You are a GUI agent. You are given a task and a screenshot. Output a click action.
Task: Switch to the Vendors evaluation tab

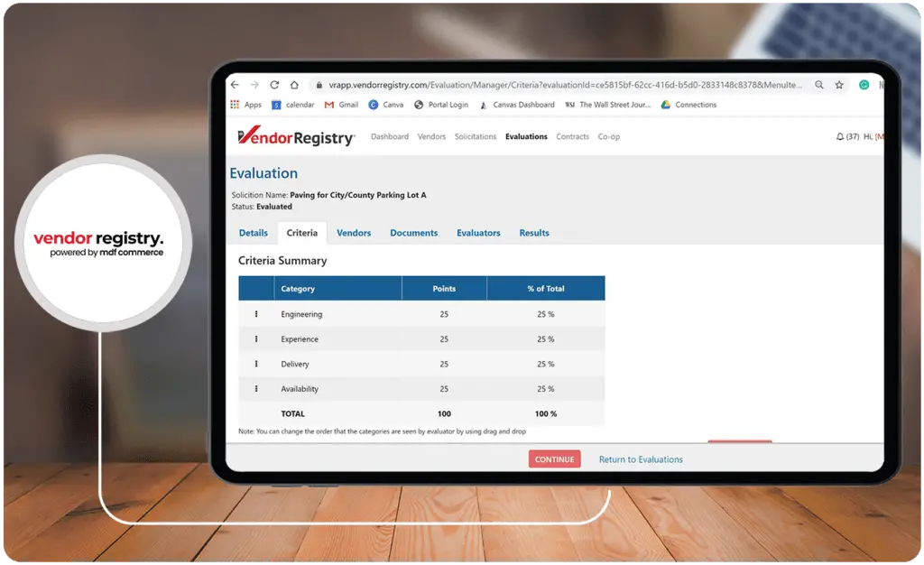point(354,233)
